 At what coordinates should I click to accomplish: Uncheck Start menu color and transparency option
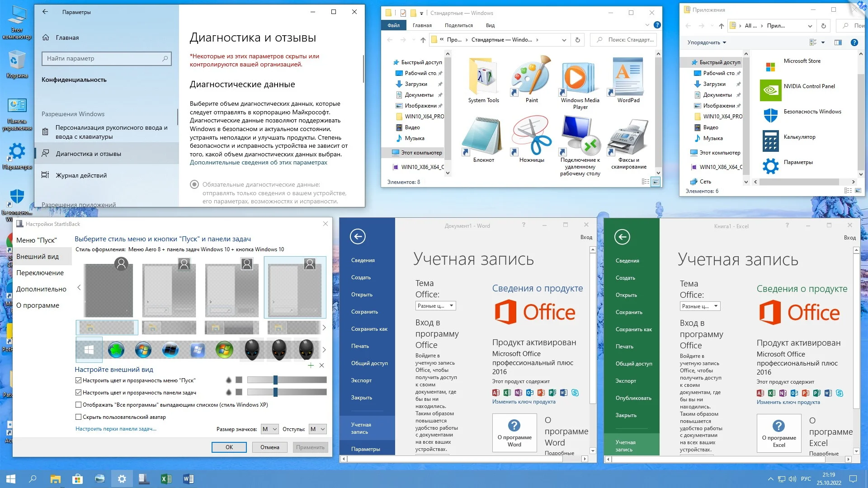pyautogui.click(x=79, y=380)
